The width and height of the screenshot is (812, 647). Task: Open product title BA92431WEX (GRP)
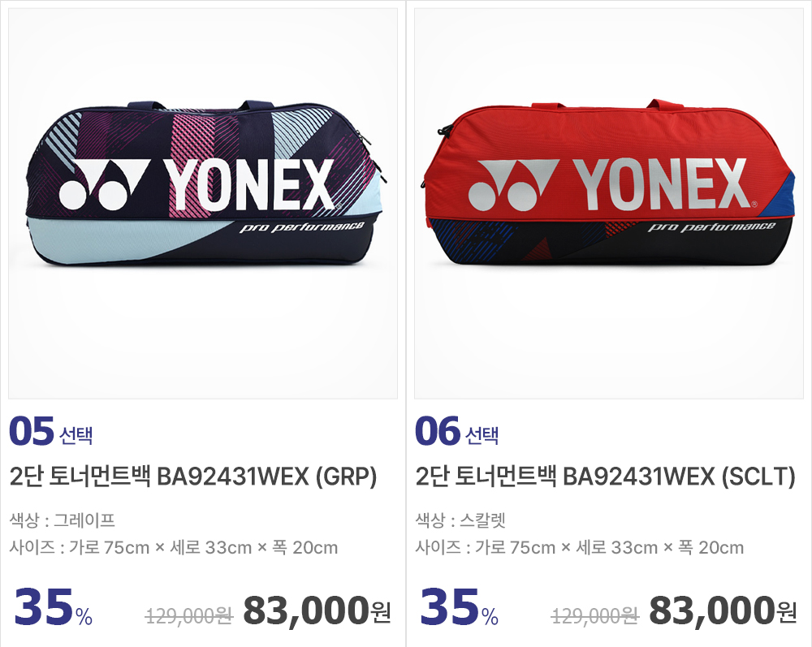click(x=193, y=477)
